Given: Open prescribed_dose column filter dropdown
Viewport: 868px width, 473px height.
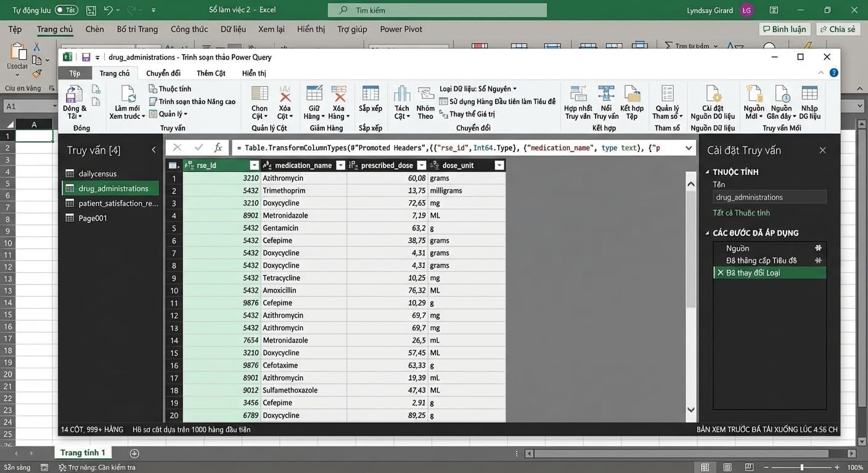Looking at the screenshot, I should [422, 165].
